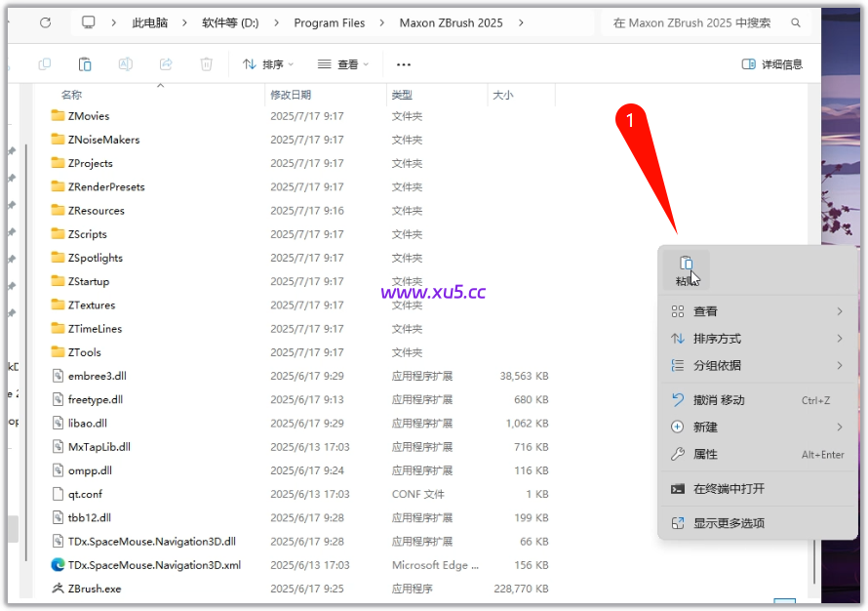
Task: Click the Share icon on the toolbar
Action: (x=165, y=62)
